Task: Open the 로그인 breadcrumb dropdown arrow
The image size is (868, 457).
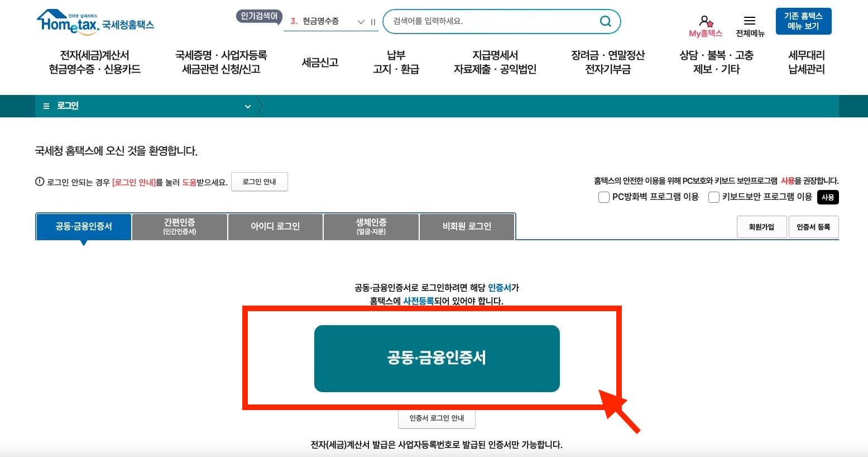Action: click(x=247, y=106)
